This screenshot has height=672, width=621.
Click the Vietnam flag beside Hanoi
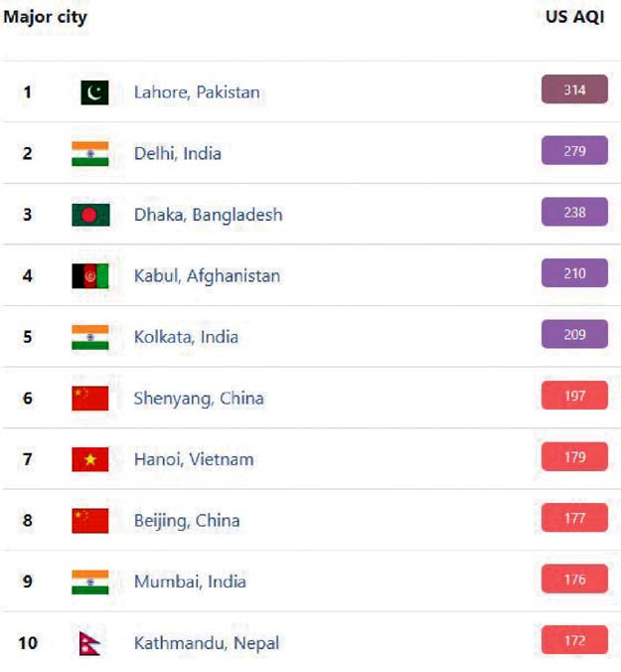(x=90, y=459)
